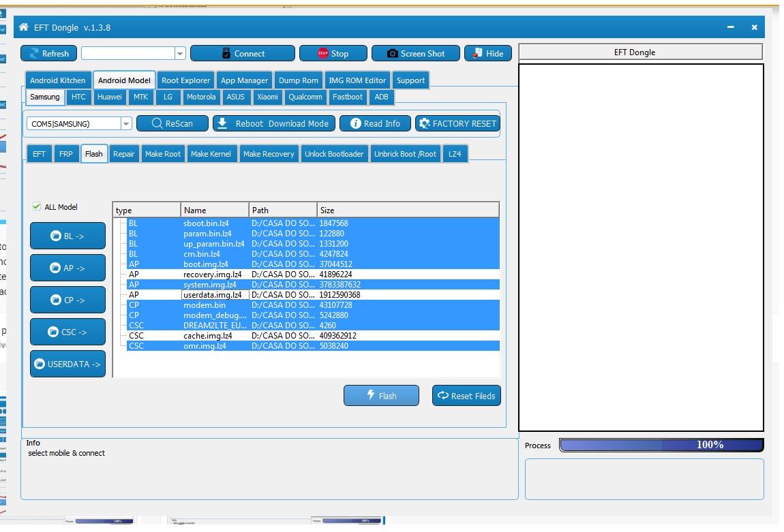
Task: Select the Dump Rom tab
Action: click(299, 80)
